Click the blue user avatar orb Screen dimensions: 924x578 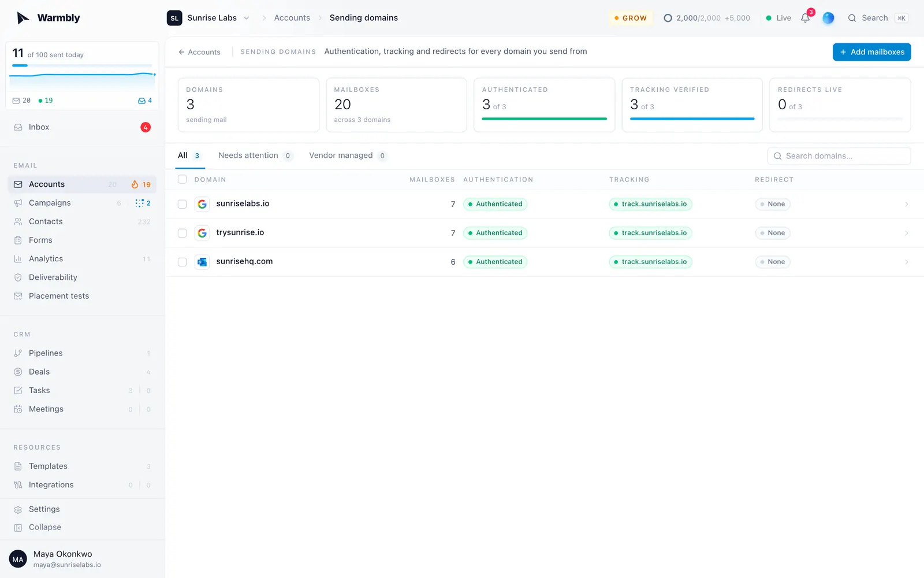click(x=828, y=18)
